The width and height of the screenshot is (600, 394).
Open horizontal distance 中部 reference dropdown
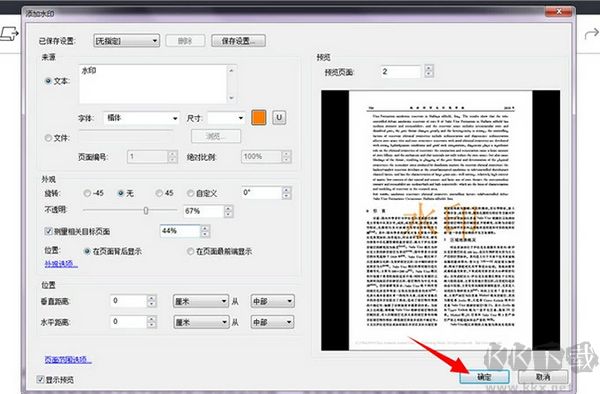272,322
